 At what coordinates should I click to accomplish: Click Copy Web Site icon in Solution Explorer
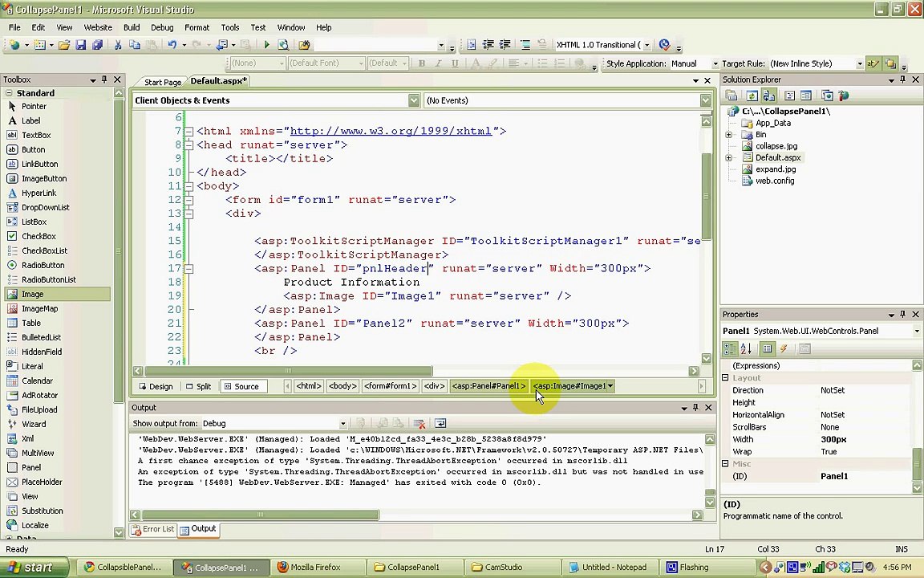tap(827, 96)
